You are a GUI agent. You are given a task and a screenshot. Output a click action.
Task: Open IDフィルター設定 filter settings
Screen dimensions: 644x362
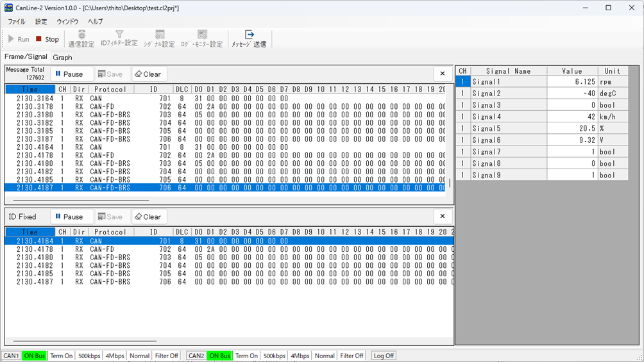click(x=119, y=39)
